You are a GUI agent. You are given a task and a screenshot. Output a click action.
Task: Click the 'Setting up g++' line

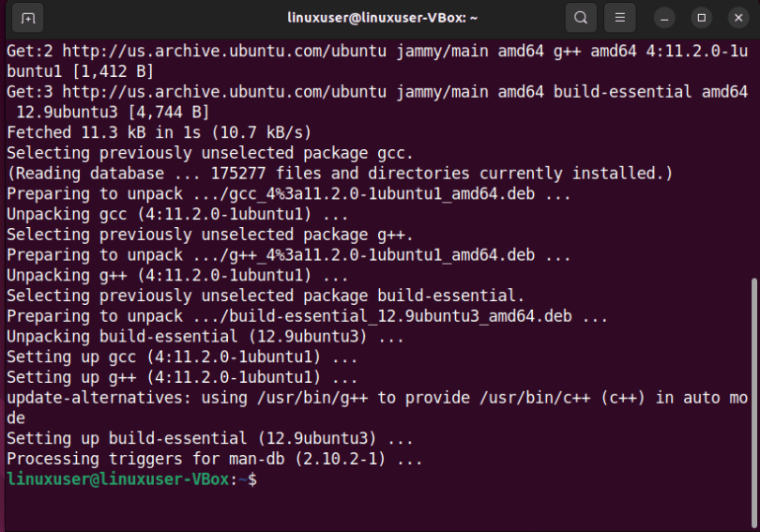(182, 377)
